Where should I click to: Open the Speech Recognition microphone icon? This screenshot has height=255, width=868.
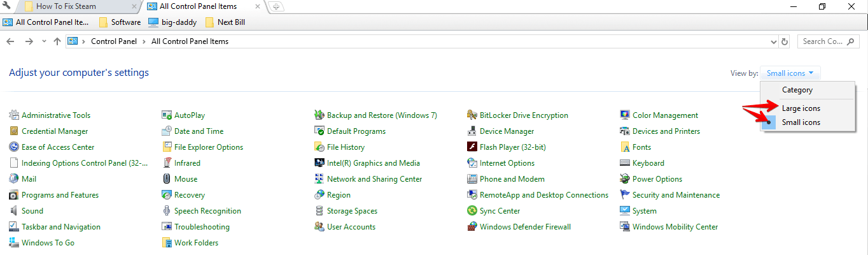pos(167,211)
